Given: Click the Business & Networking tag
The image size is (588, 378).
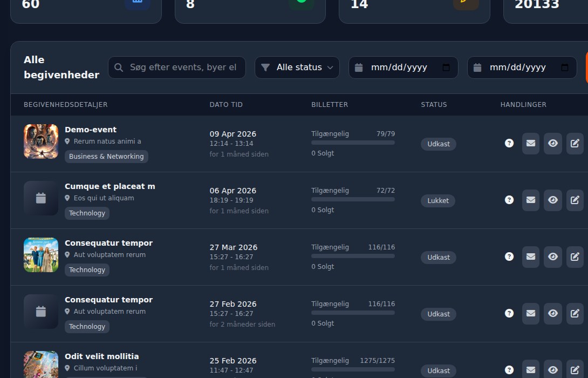Looking at the screenshot, I should pos(106,157).
